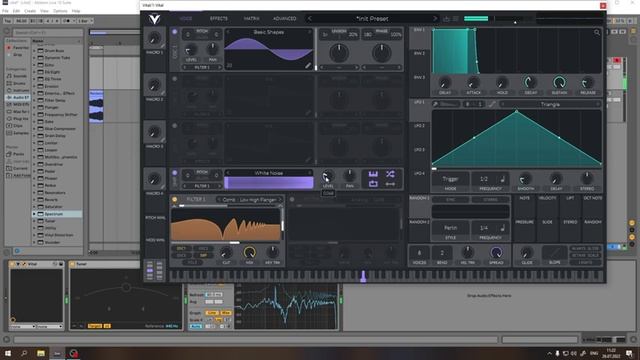The image size is (640, 360).
Task: Click the volume icon in the system tray
Action: coord(573,353)
